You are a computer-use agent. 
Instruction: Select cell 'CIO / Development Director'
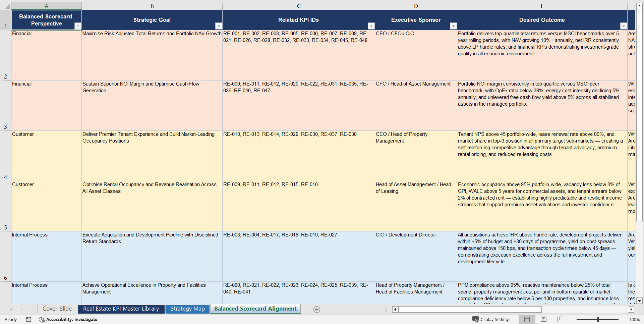[416, 257]
